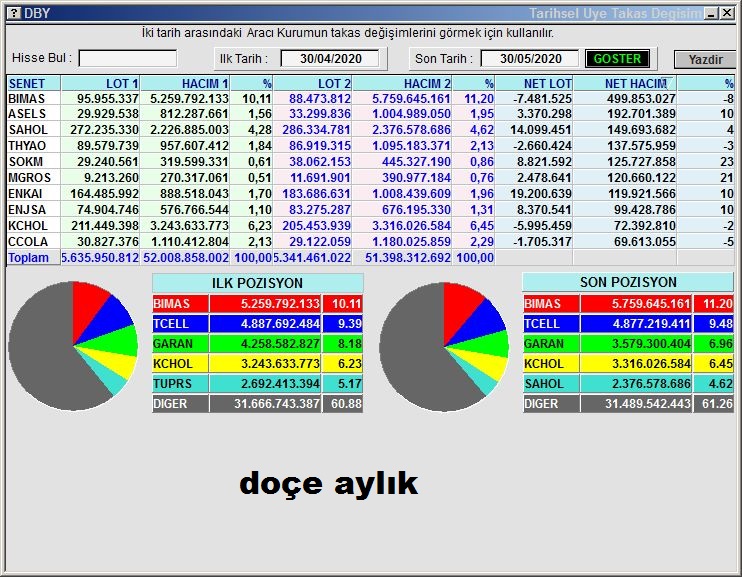Click DIGER percentage 61.26 in SON POZISYON
Screen dimensions: 742x577
(717, 404)
